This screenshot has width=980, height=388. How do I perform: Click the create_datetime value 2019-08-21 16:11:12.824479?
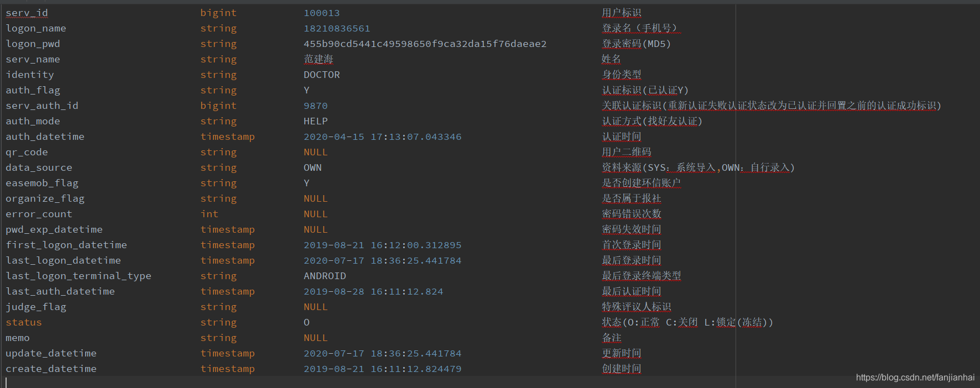coord(382,369)
